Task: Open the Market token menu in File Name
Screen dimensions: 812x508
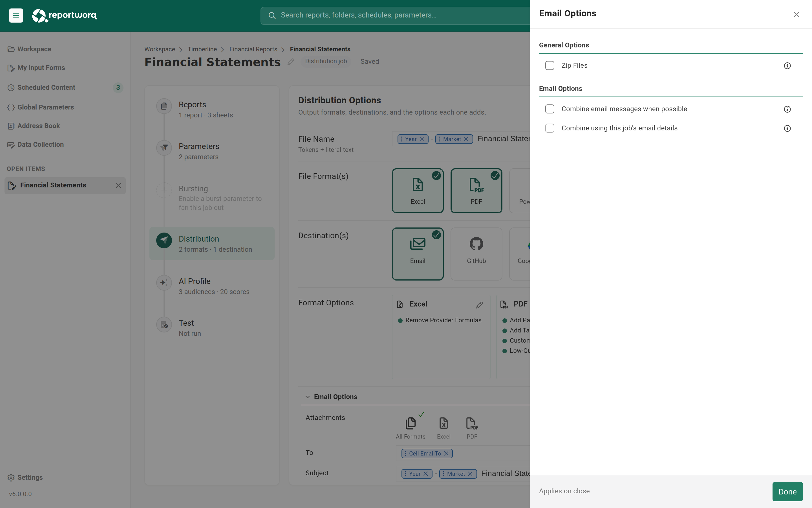Action: 439,139
